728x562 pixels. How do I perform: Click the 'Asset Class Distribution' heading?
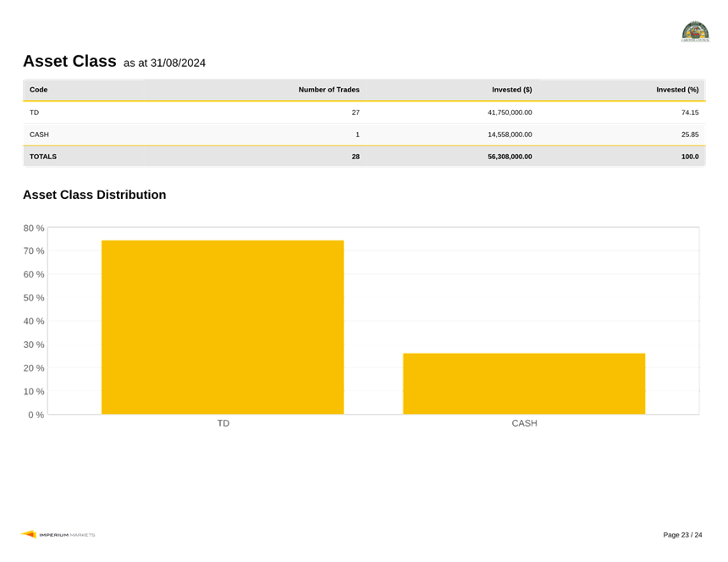95,195
